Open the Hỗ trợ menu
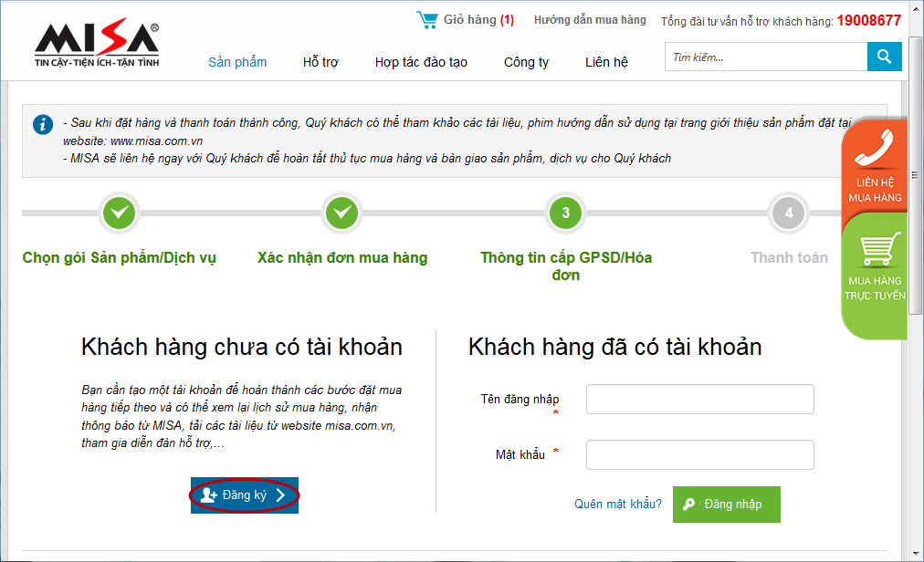 [x=320, y=62]
